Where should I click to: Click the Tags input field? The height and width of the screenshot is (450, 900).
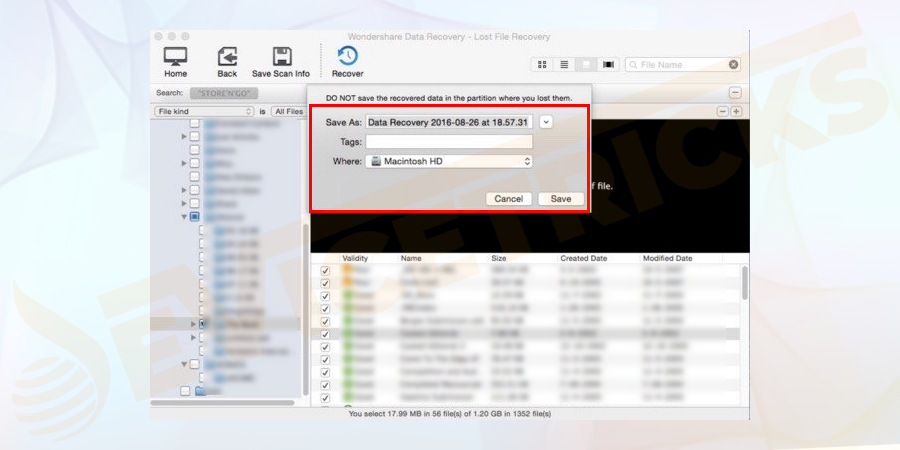point(449,142)
